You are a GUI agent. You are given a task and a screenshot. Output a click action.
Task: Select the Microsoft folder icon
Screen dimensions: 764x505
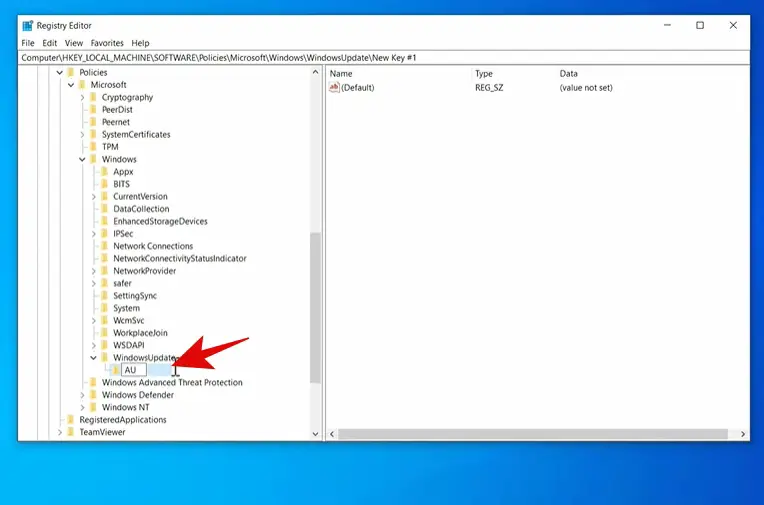82,85
